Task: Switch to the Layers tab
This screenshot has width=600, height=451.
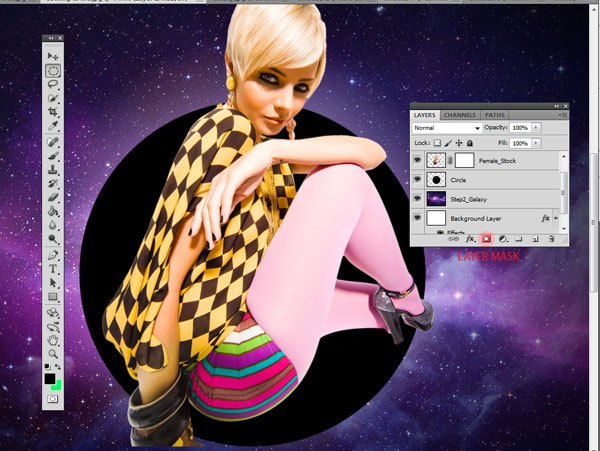Action: click(x=424, y=115)
